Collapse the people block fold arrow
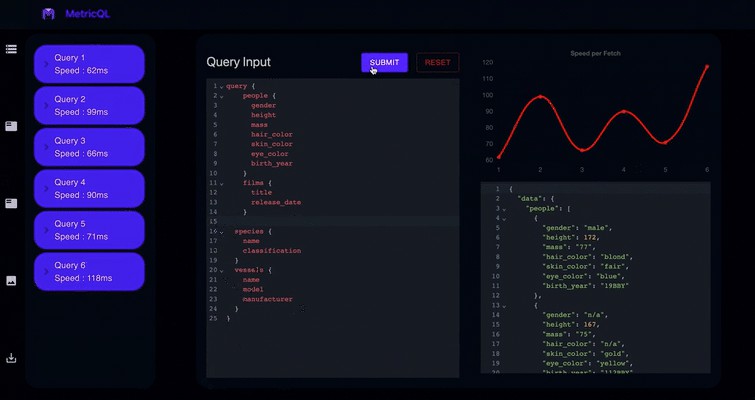The height and width of the screenshot is (400, 755). (x=222, y=95)
